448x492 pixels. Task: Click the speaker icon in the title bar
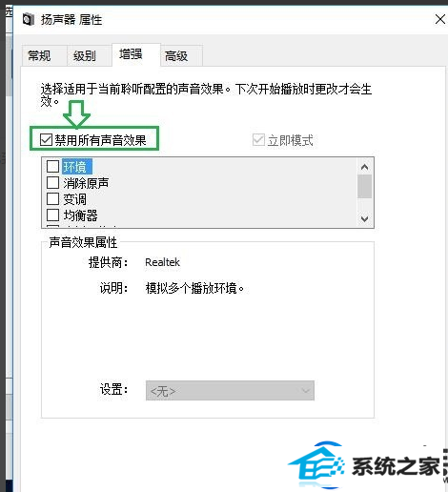pyautogui.click(x=29, y=20)
